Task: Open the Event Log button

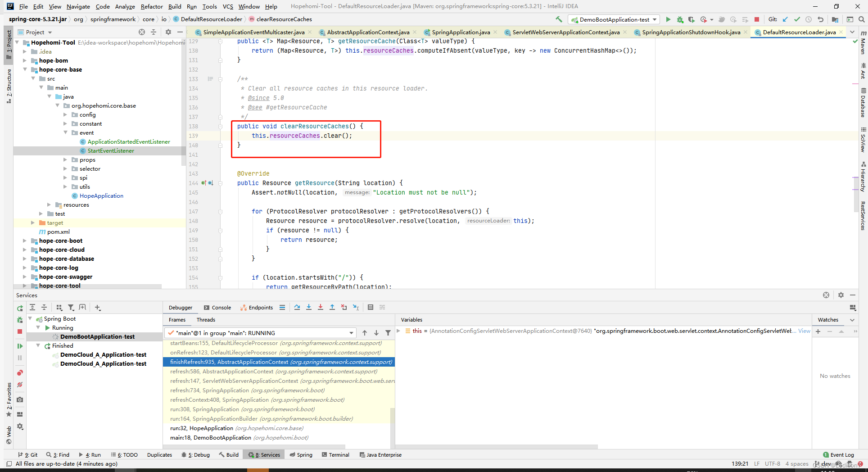Action: (x=838, y=455)
